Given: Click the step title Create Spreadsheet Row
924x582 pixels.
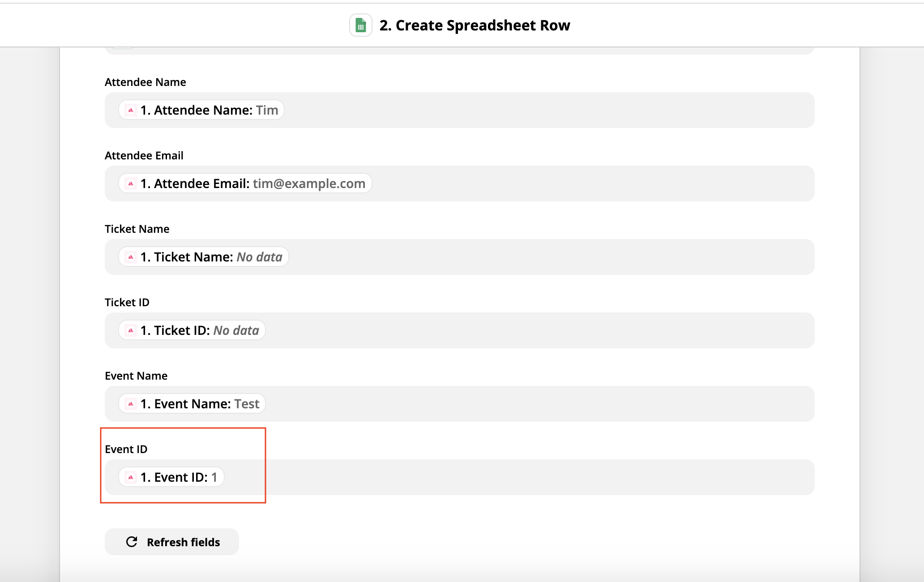Looking at the screenshot, I should point(475,26).
